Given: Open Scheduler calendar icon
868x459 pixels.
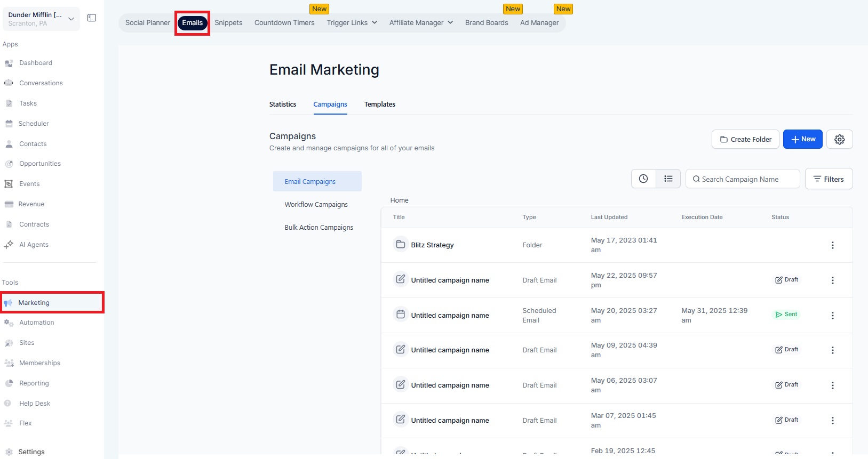Looking at the screenshot, I should coord(9,124).
